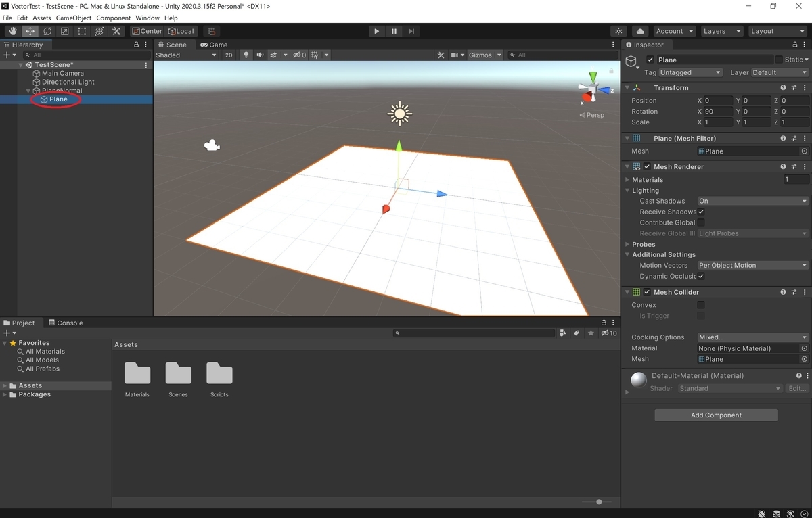Open scene view tools wrench icon

click(x=441, y=55)
